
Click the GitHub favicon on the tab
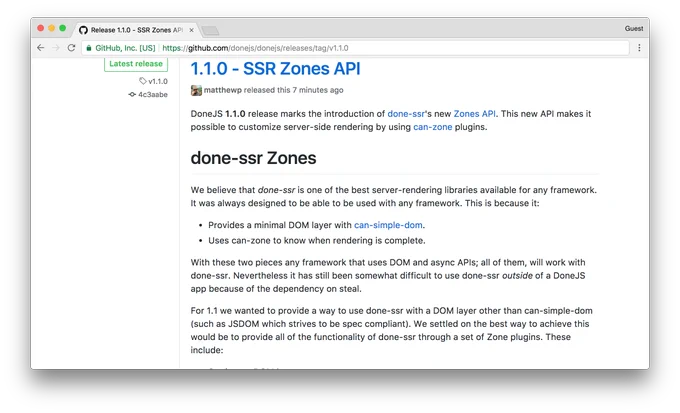(x=83, y=30)
